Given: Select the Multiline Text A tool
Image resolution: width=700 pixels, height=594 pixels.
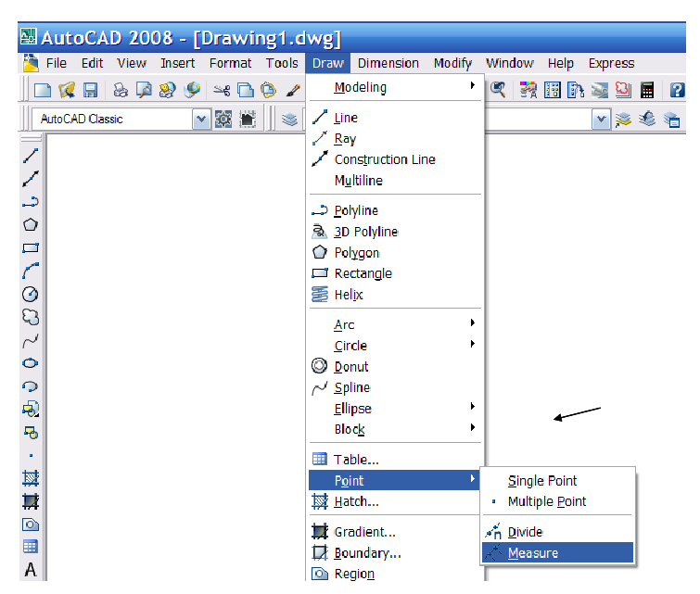Looking at the screenshot, I should pos(31,570).
